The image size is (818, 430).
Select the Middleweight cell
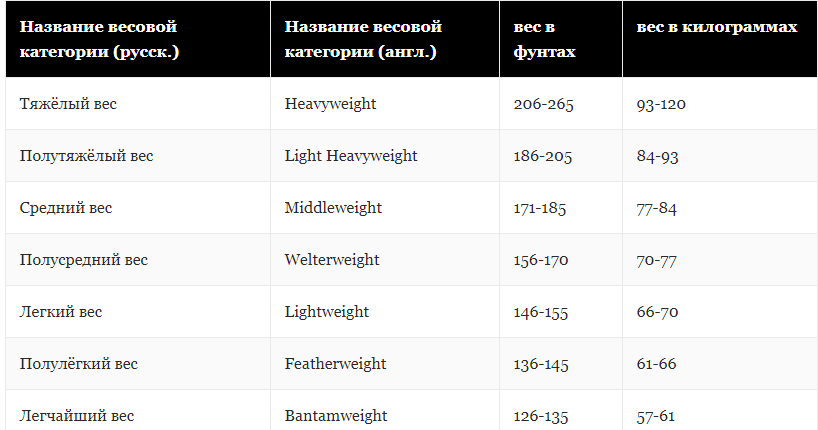pyautogui.click(x=333, y=208)
